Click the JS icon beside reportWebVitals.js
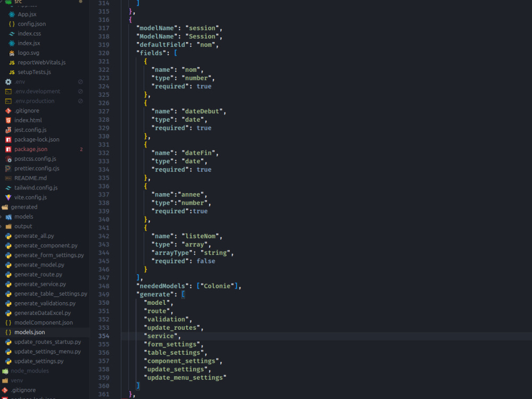The height and width of the screenshot is (399, 532). pos(12,62)
